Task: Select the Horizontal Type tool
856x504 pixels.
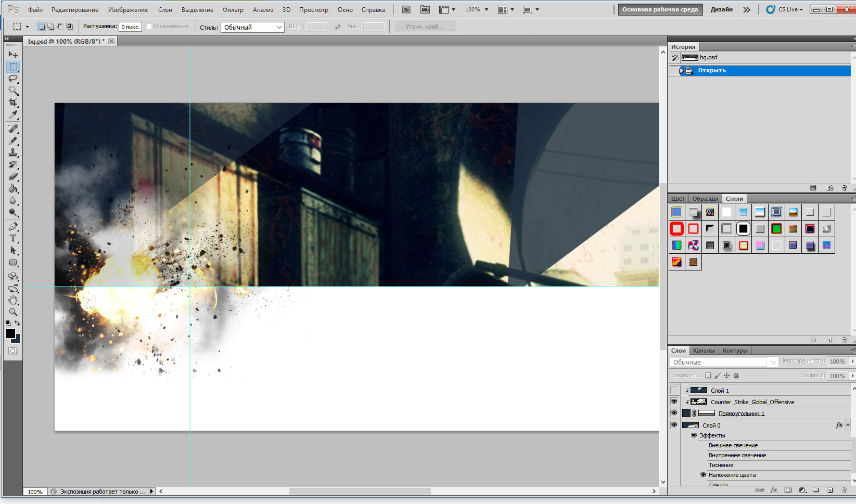Action: (x=13, y=238)
